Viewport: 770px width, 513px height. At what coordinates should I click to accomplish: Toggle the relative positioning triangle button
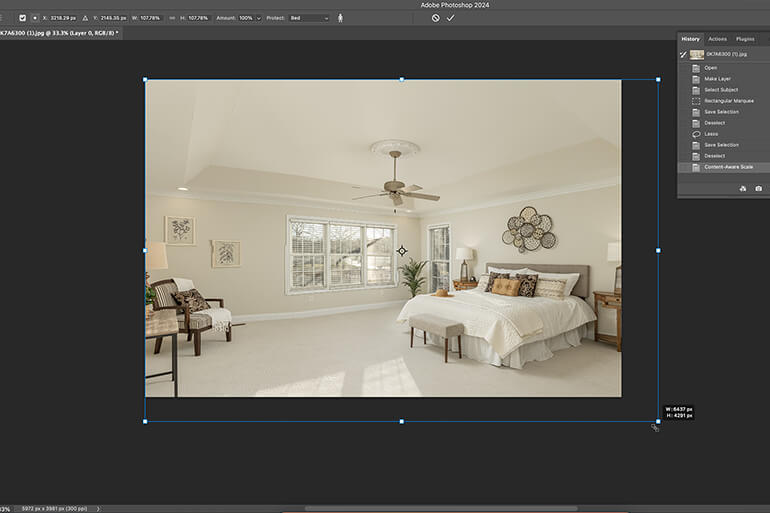click(x=85, y=18)
